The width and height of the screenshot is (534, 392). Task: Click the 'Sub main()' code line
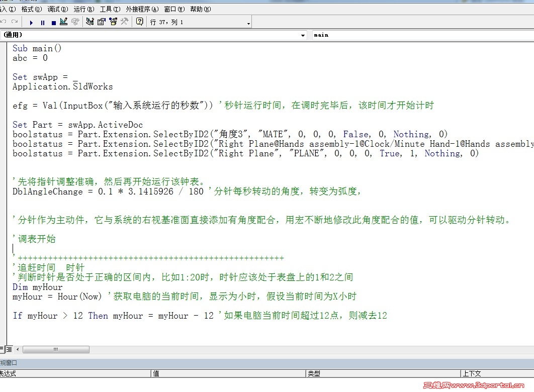click(x=37, y=48)
